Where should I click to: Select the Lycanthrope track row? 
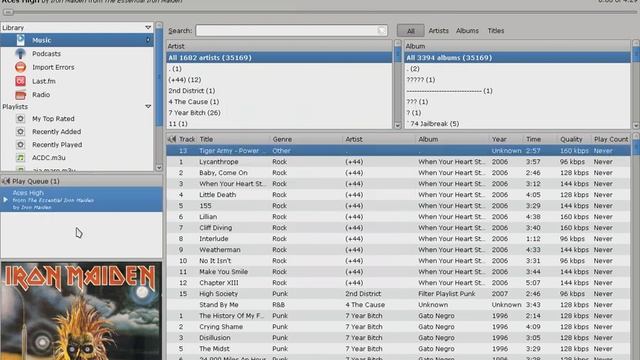398,162
